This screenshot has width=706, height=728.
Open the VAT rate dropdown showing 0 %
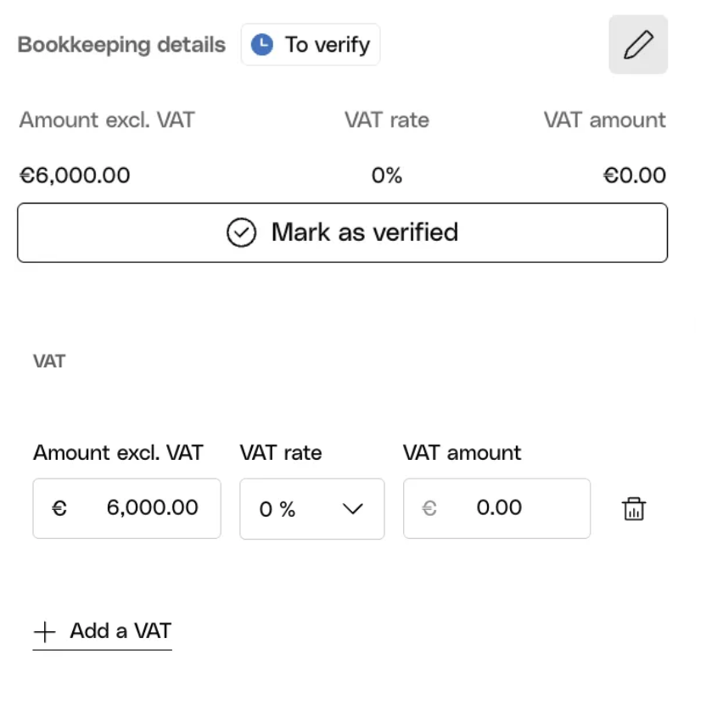311,509
